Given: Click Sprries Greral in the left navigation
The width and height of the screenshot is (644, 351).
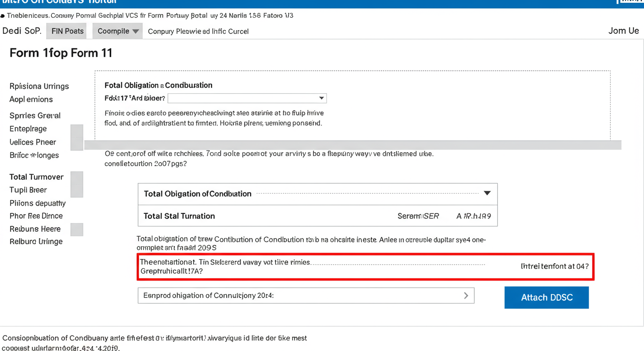Looking at the screenshot, I should tap(35, 115).
